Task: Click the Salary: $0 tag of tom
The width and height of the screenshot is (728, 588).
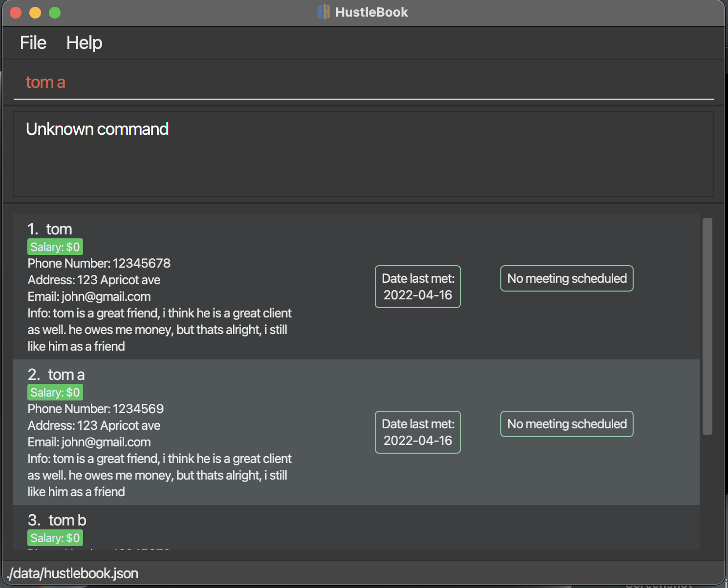Action: tap(55, 247)
